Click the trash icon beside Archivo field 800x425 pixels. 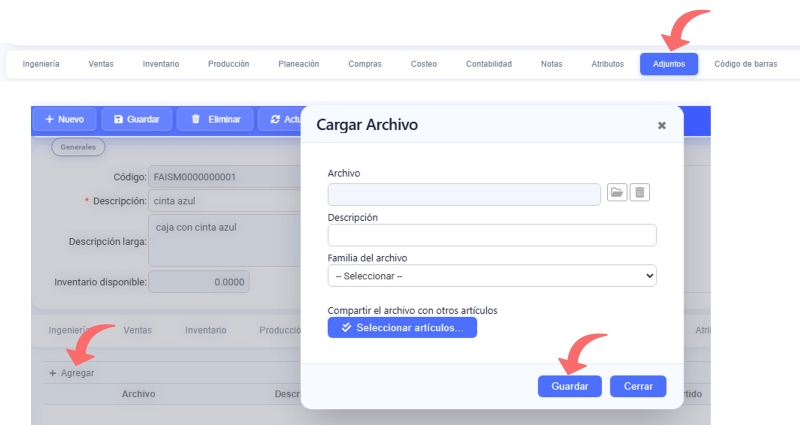[640, 193]
